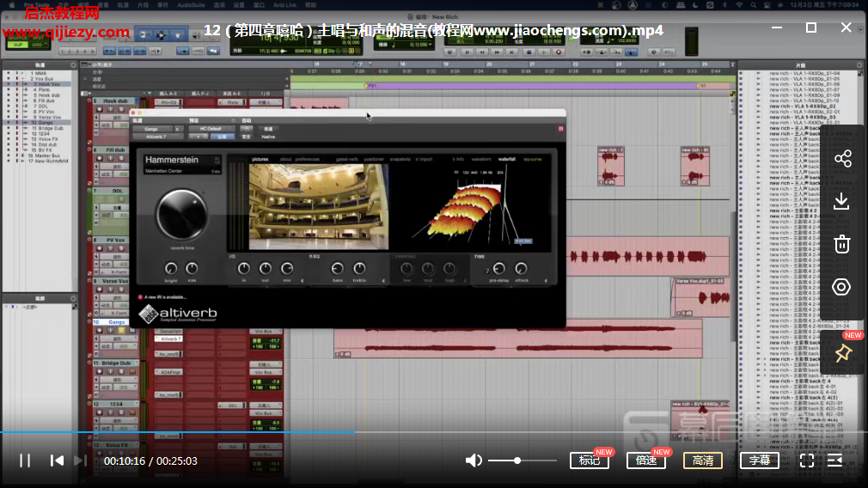
Task: Open the Altiverb 7 insert selector dropdown
Action: [156, 137]
